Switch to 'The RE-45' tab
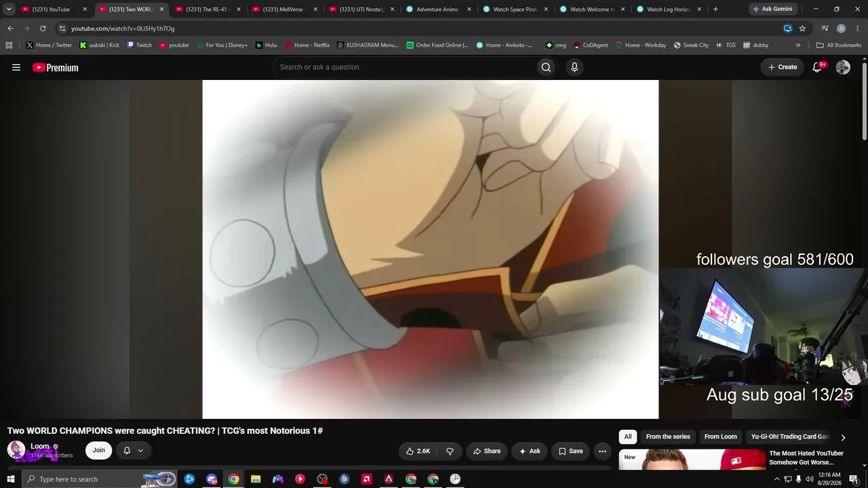Screen dimensions: 868x488 206,9
